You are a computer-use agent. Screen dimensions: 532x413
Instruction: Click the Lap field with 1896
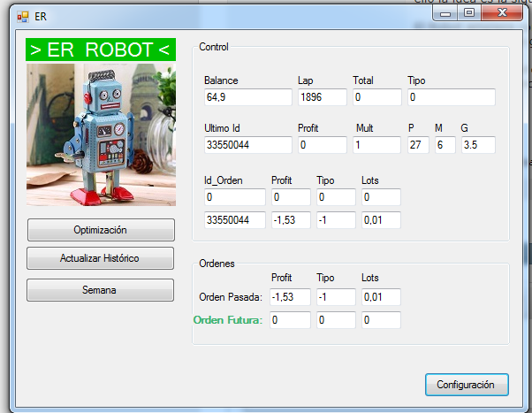click(323, 97)
